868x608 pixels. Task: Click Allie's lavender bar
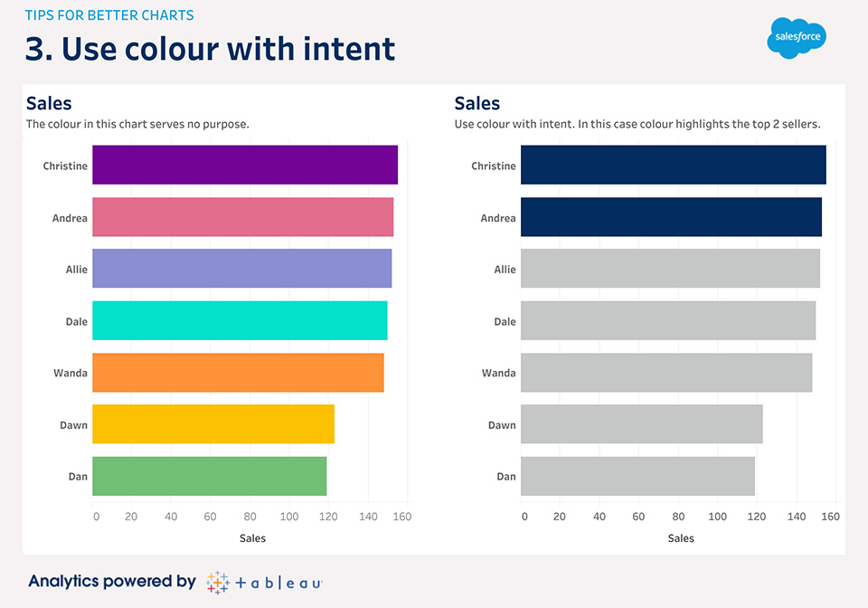coord(241,269)
